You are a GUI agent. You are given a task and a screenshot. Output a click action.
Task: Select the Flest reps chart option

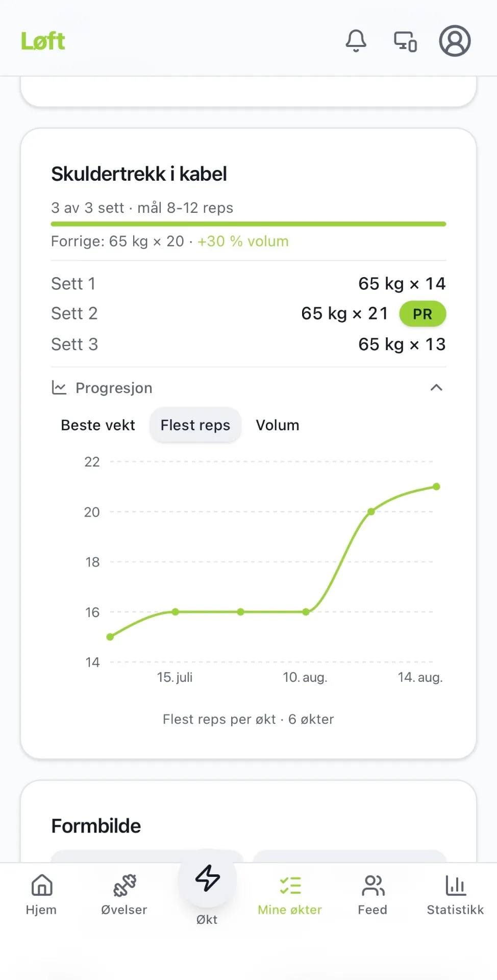pos(195,425)
